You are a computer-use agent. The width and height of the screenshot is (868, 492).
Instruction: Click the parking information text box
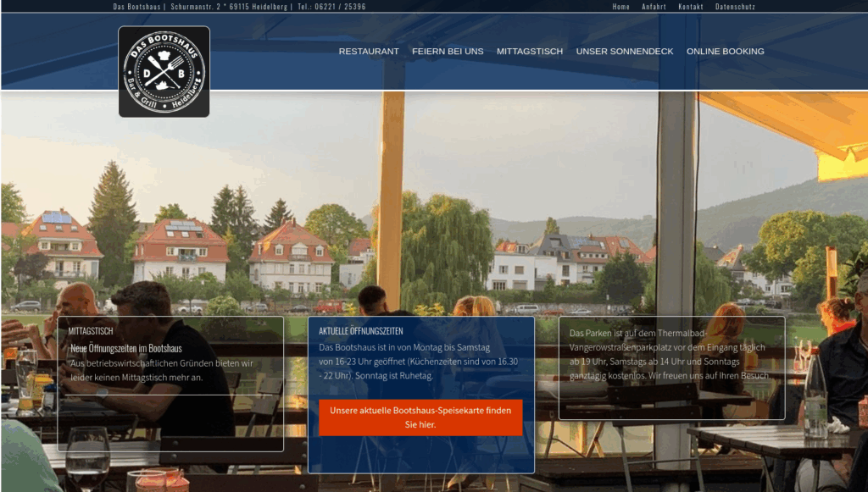tap(670, 354)
